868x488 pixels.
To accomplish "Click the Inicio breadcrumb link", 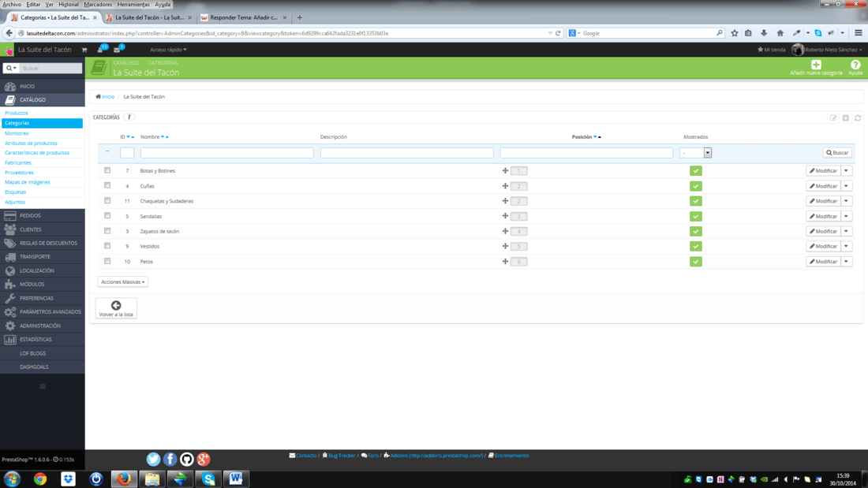I will 105,96.
